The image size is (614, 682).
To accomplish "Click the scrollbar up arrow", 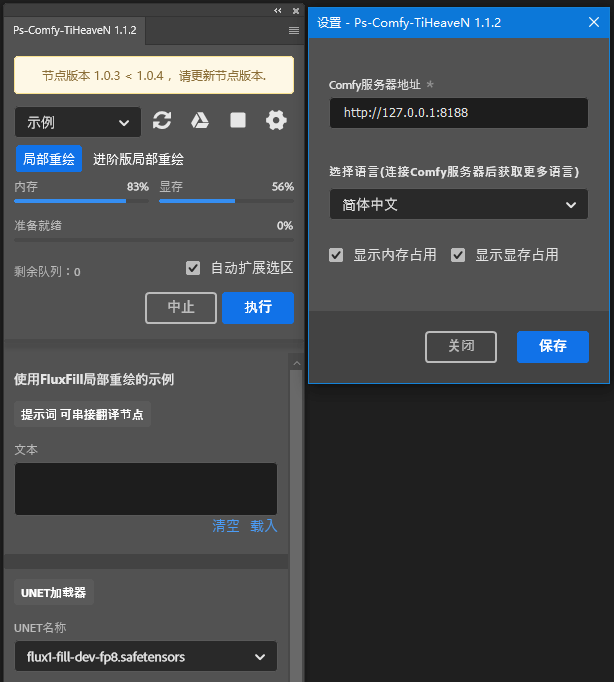I will [x=297, y=363].
